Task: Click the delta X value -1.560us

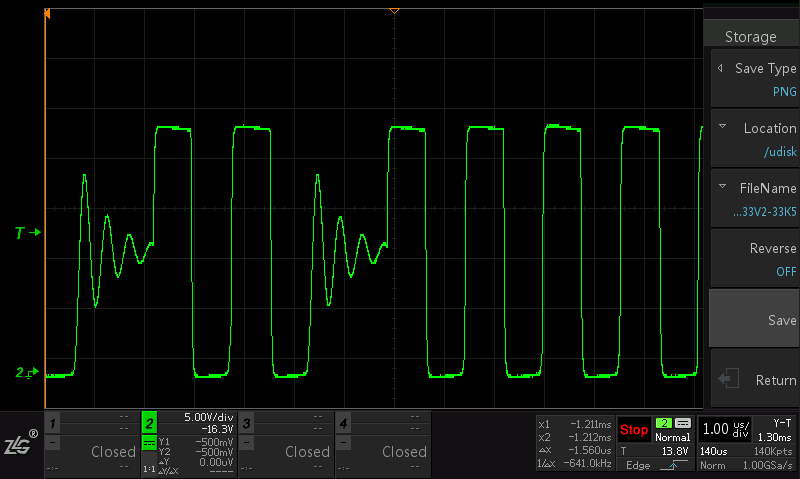Action: [590, 450]
